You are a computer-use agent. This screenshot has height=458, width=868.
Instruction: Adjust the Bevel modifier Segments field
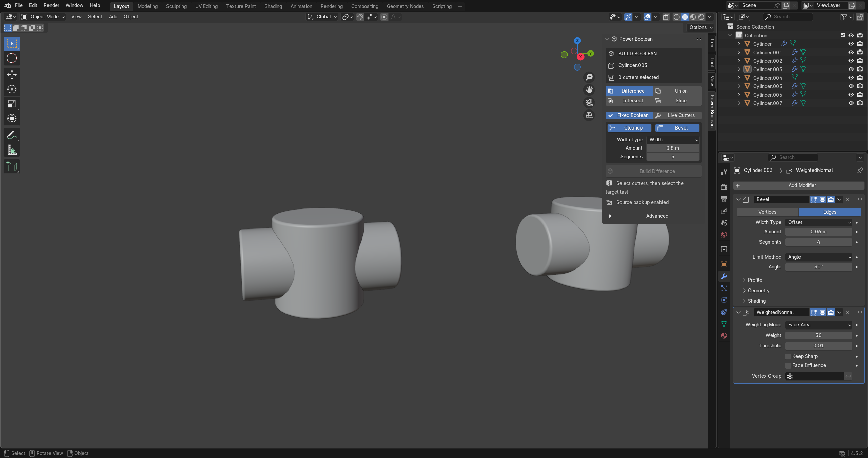818,242
